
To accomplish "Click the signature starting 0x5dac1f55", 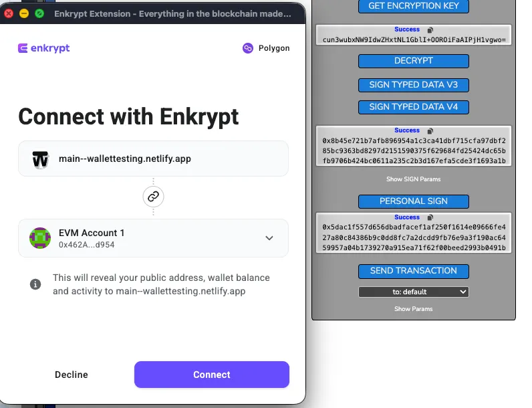I will click(x=414, y=237).
